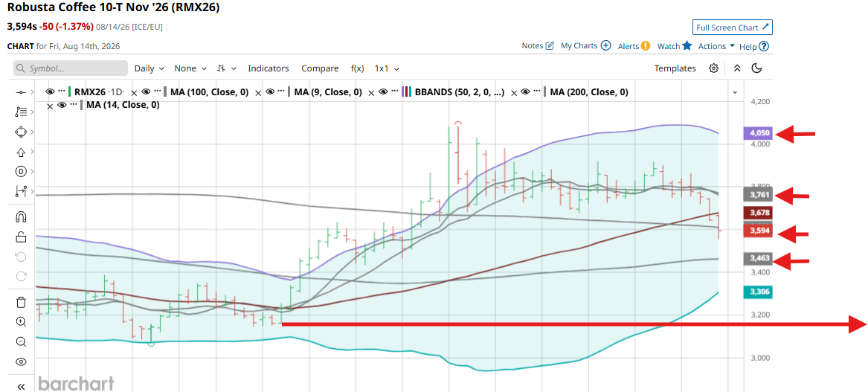Image resolution: width=868 pixels, height=392 pixels.
Task: Click the Symbol search field
Action: (x=71, y=68)
